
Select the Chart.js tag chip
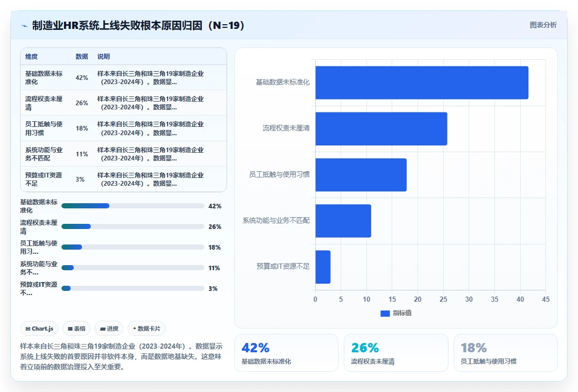pos(39,329)
